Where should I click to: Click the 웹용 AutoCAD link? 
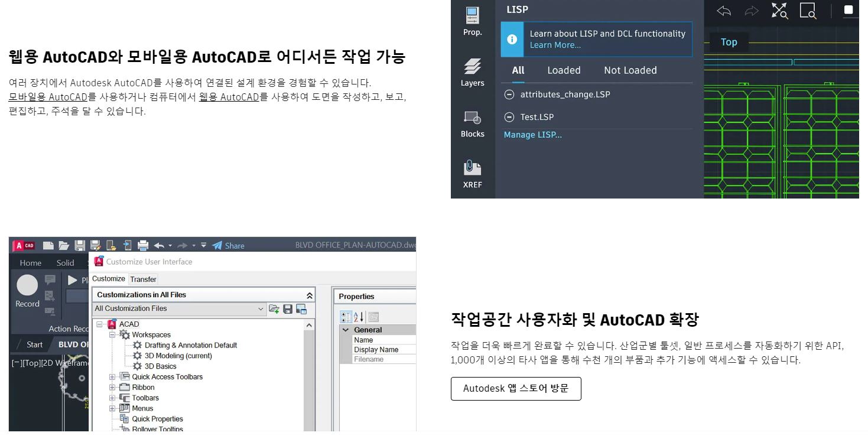(x=229, y=97)
